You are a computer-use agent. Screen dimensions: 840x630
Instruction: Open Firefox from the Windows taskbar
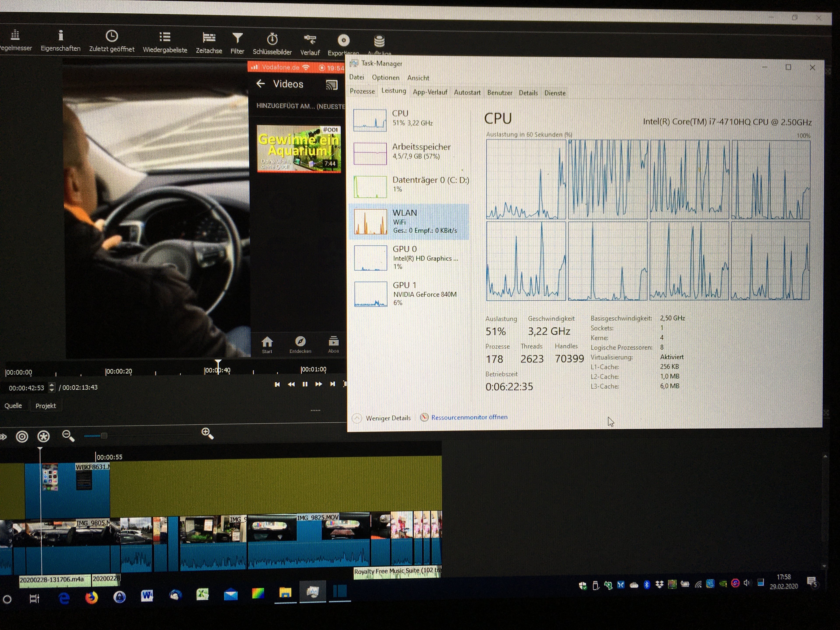coord(91,598)
